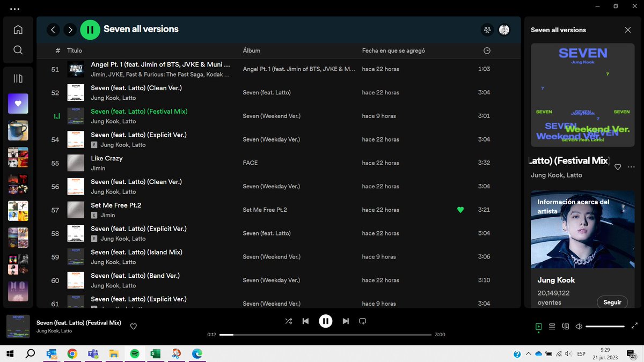Go forward with the right arrow button
Screen dimensions: 644x362
[x=70, y=30]
